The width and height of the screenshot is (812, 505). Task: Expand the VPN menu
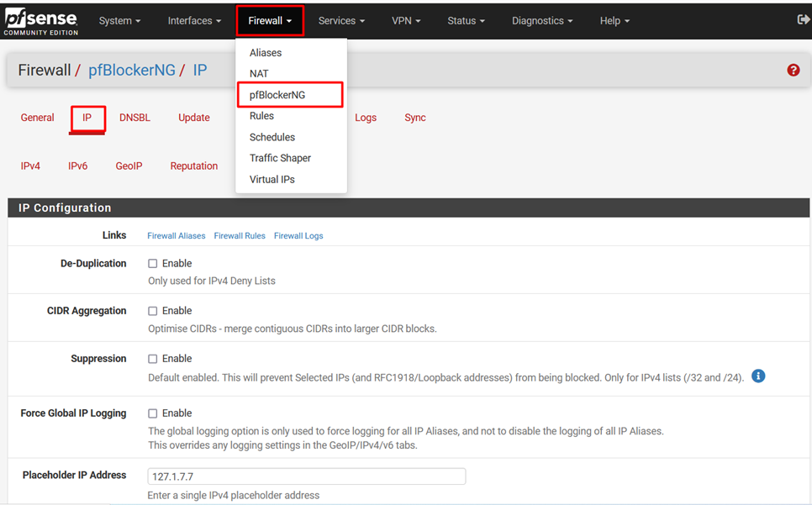[406, 21]
